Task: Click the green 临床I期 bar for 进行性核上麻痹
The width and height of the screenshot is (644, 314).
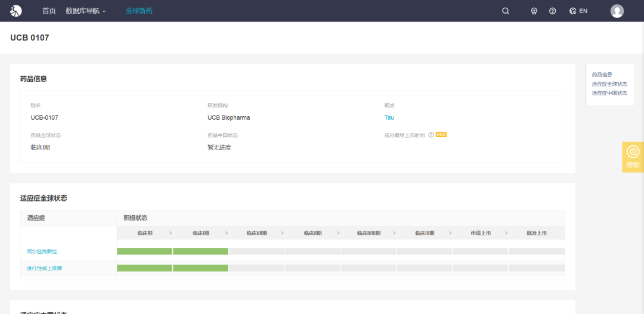Action: click(x=200, y=268)
